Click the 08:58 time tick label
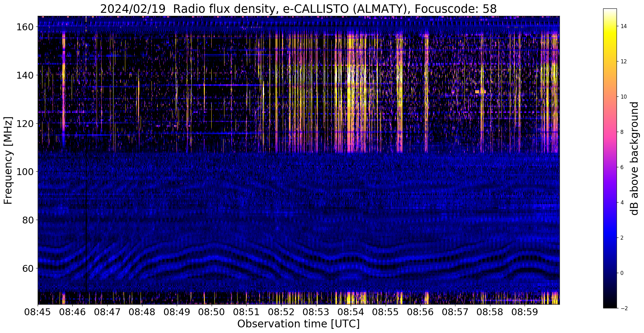This screenshot has height=333, width=644. (490, 312)
